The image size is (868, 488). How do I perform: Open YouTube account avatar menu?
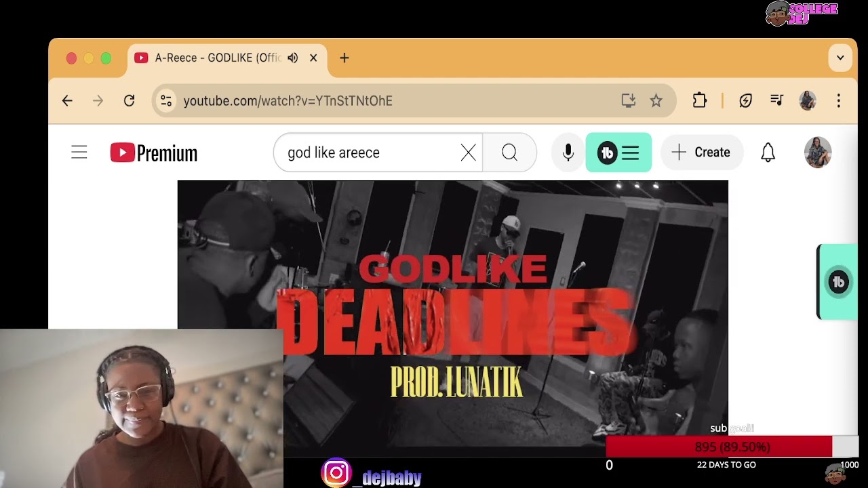(x=818, y=152)
